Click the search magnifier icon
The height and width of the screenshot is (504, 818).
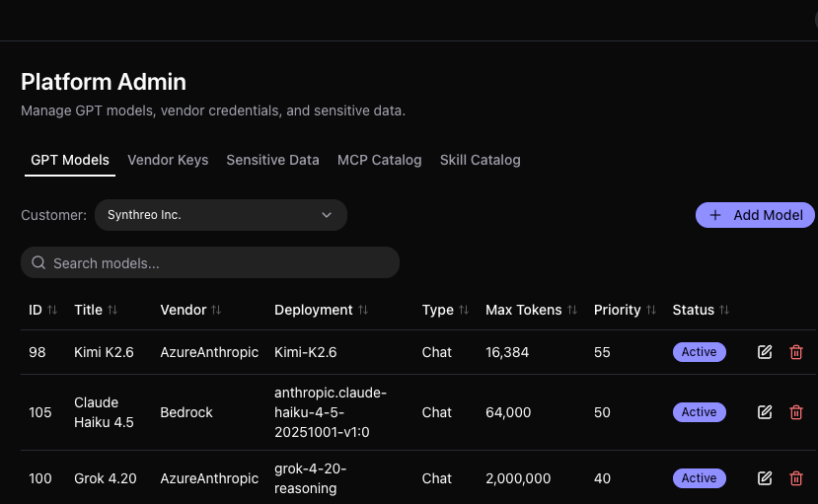(x=38, y=262)
